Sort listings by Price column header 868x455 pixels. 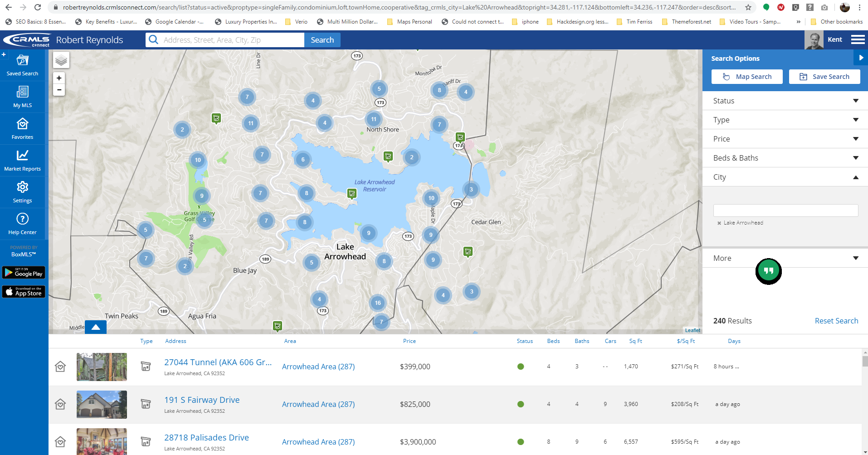[x=409, y=341]
